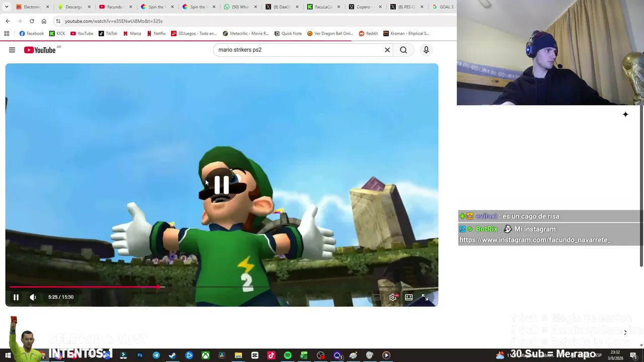Mute the video with the volume speaker icon

tap(33, 297)
